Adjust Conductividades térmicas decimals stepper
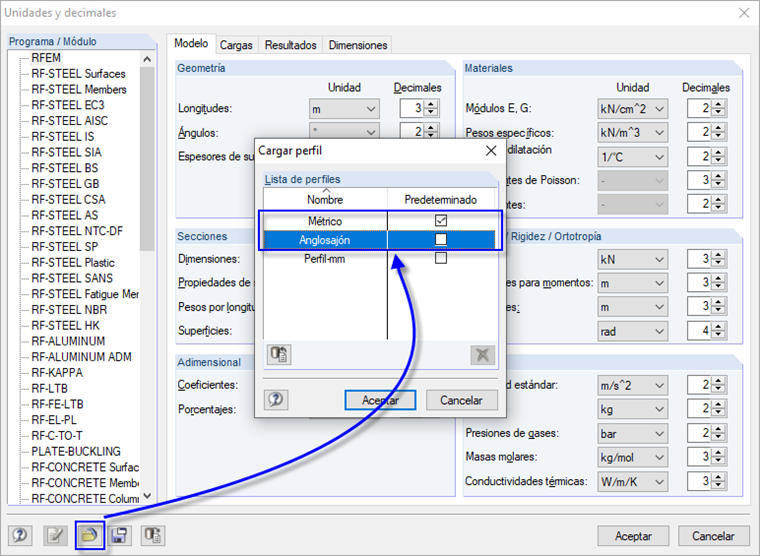 click(718, 482)
